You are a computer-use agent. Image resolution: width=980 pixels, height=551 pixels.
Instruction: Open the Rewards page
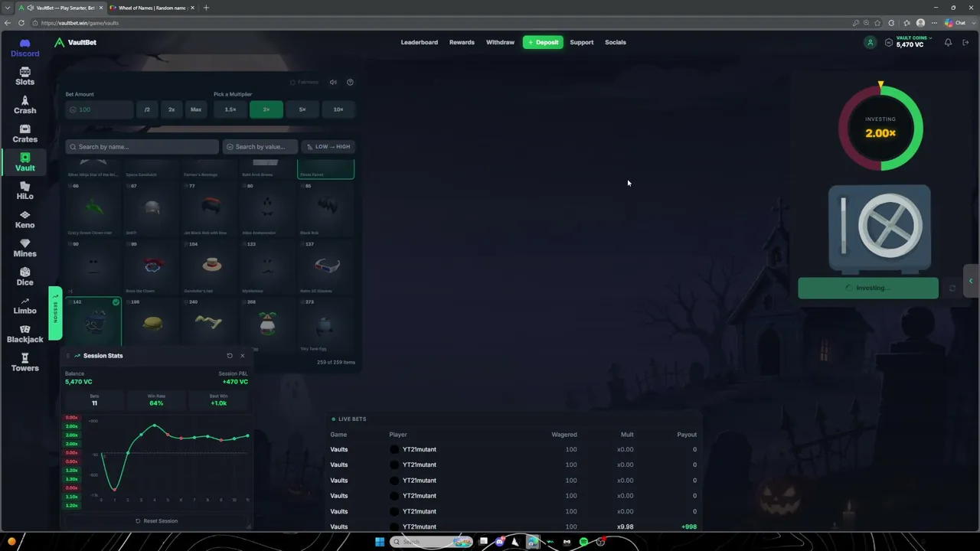coord(462,42)
